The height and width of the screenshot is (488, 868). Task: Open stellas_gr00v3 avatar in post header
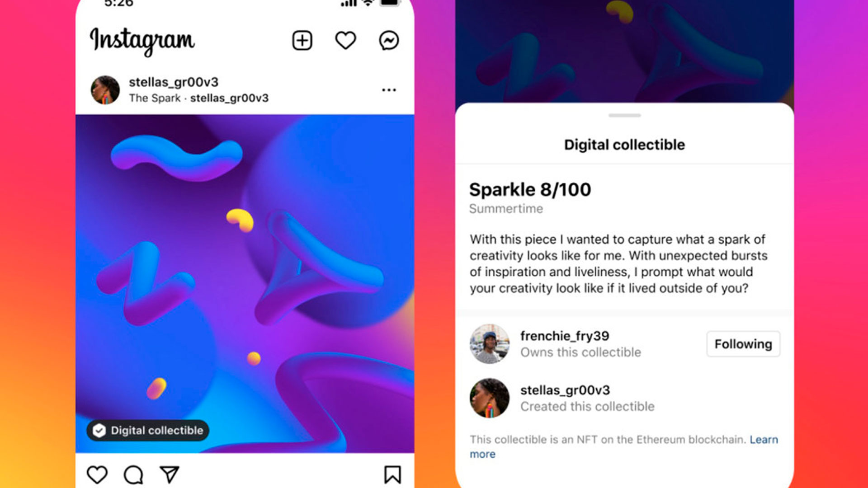coord(105,90)
